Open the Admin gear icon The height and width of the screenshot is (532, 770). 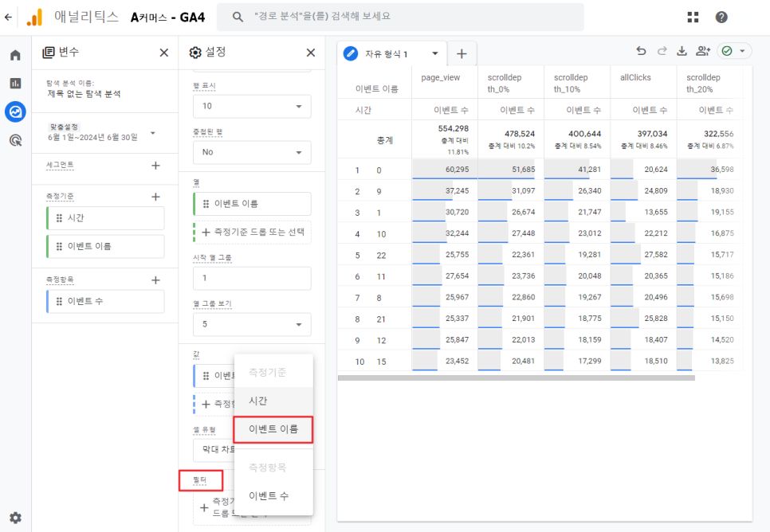click(15, 518)
